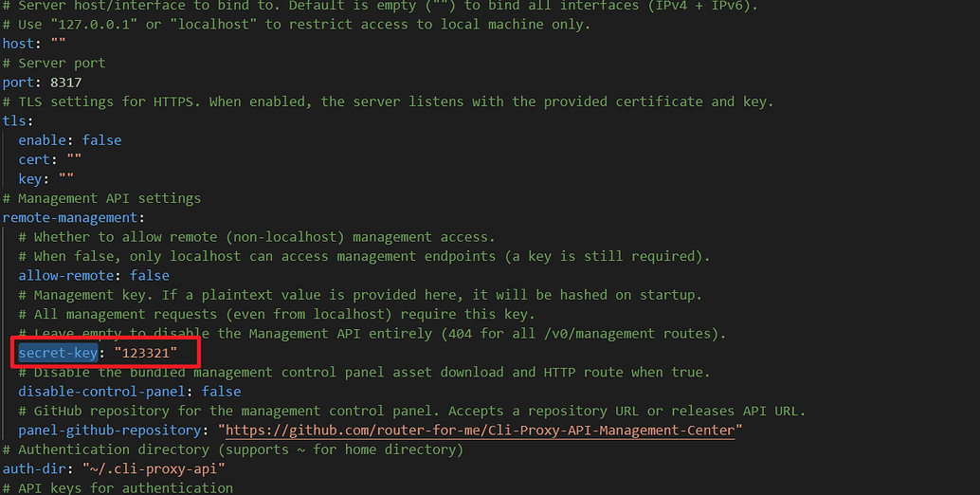Click the '# TLS settings for HTTPS' comment

(x=389, y=101)
